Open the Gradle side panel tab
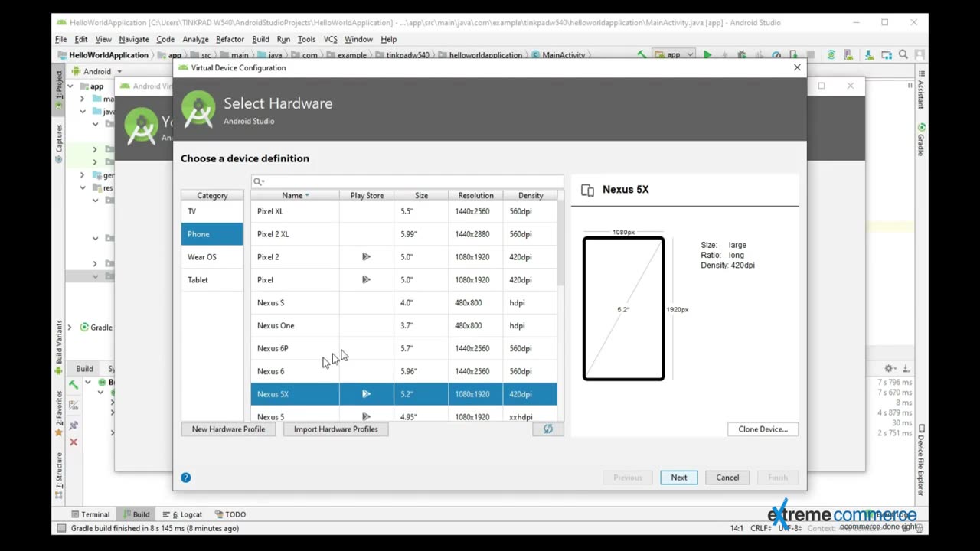980x551 pixels. tap(921, 139)
